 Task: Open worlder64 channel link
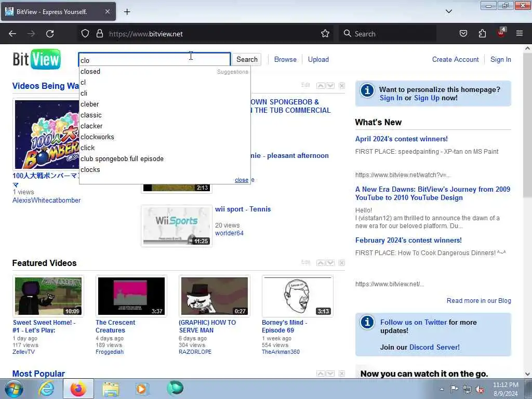tap(229, 233)
